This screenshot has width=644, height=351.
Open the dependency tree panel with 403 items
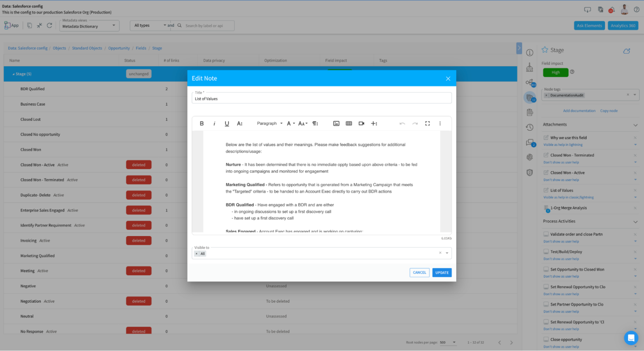pyautogui.click(x=530, y=83)
